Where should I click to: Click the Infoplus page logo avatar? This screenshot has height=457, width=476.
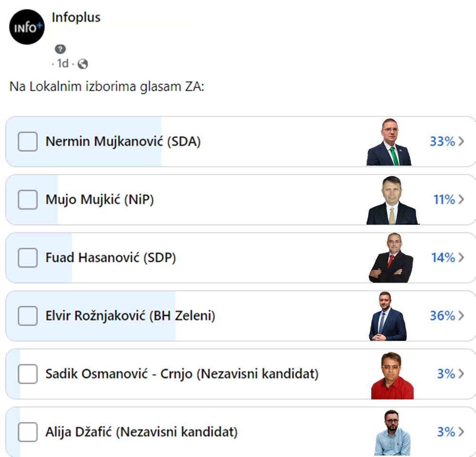[27, 27]
